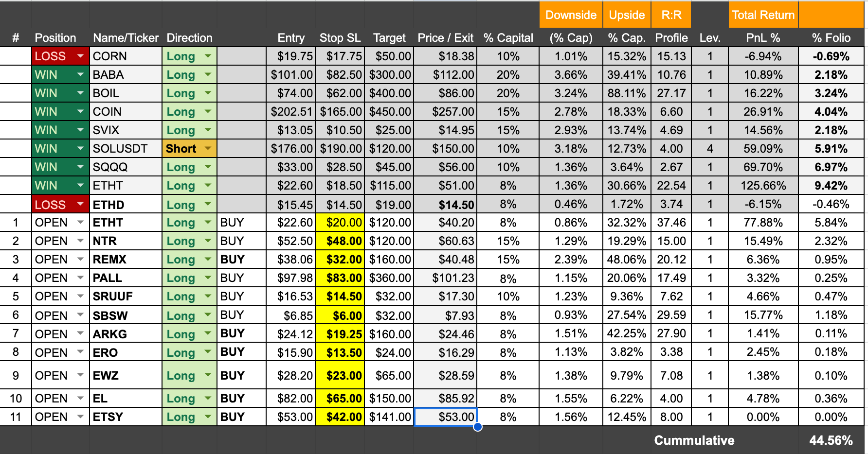The height and width of the screenshot is (454, 868).
Task: Click the PnL % column header
Action: click(763, 38)
